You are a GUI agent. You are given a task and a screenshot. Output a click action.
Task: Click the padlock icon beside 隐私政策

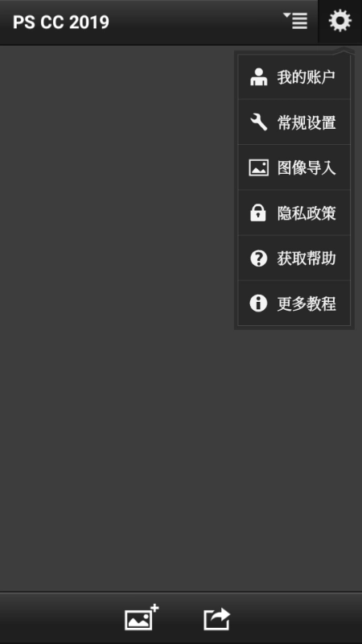pyautogui.click(x=258, y=213)
